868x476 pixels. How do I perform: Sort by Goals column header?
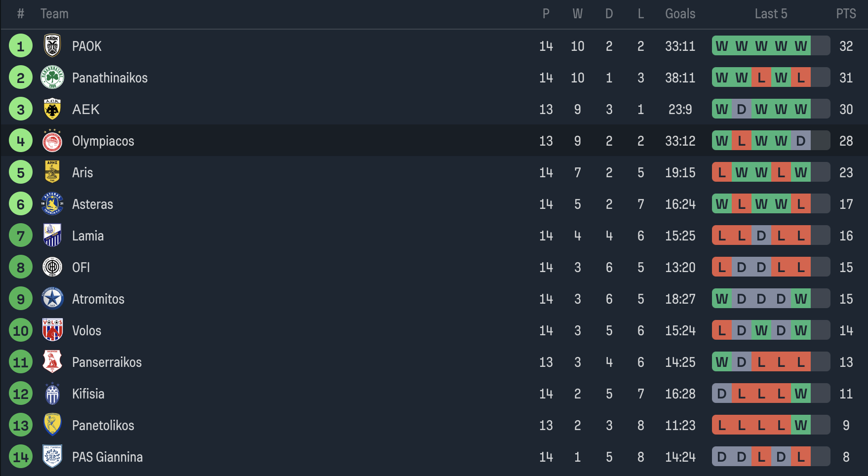[680, 14]
